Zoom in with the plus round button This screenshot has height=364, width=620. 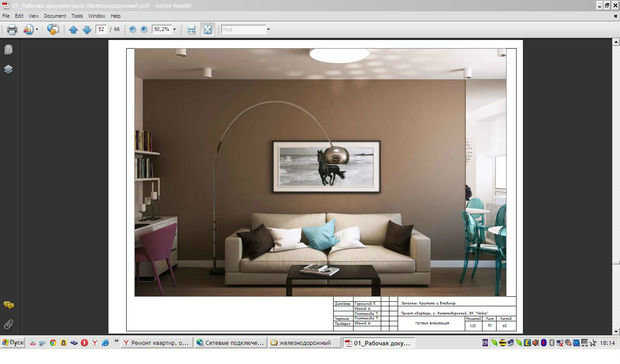[144, 30]
